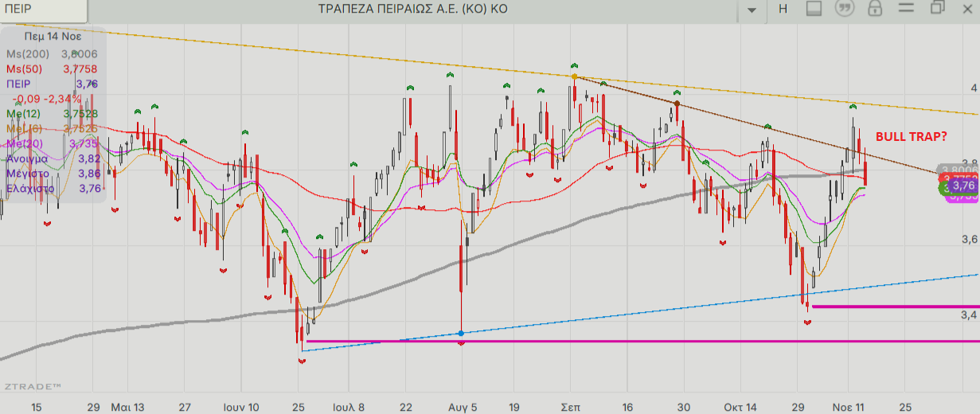Click the Me(12) legend row
The height and width of the screenshot is (414, 980).
pos(53,114)
